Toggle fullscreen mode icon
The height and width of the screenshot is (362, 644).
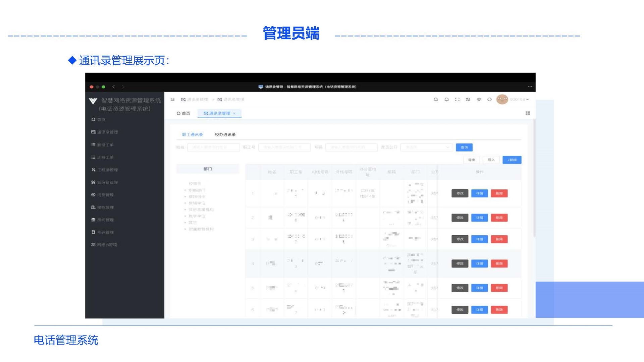pos(457,100)
